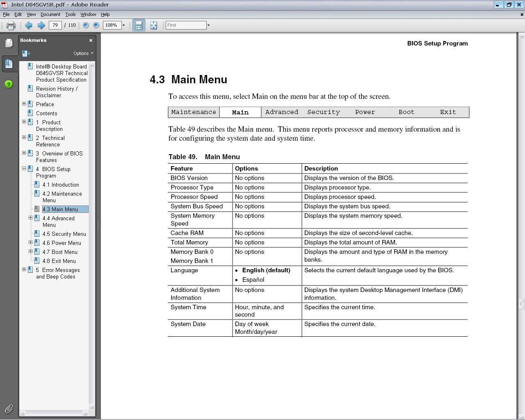The width and height of the screenshot is (525, 420).
Task: Close the document with menu bar X
Action: (x=522, y=14)
